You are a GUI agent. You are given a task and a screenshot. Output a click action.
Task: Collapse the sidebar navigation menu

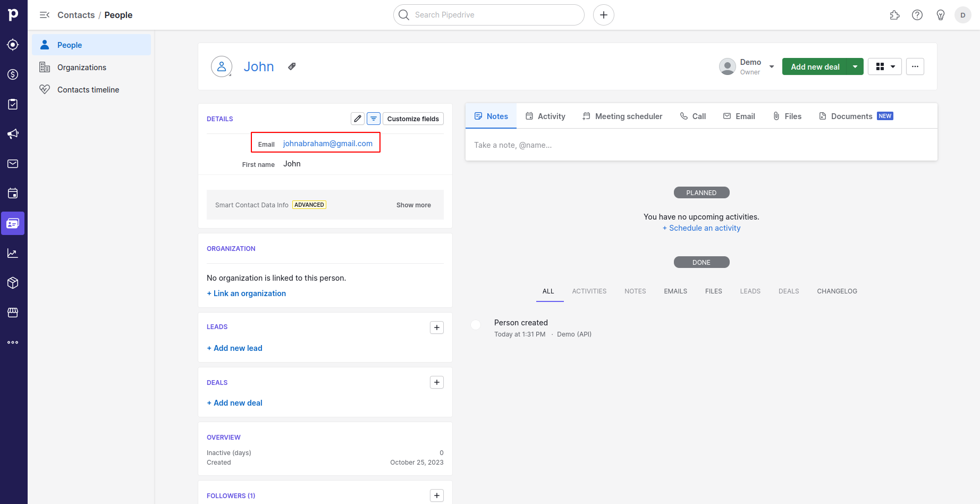45,15
